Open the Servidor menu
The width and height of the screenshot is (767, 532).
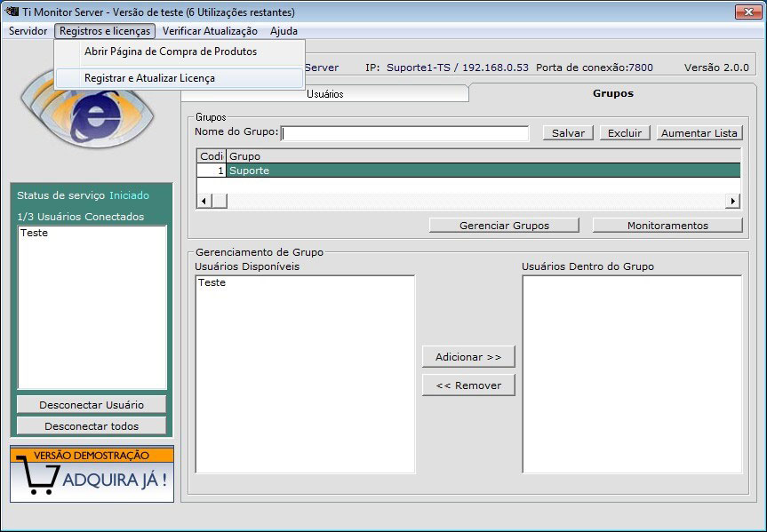tap(28, 31)
